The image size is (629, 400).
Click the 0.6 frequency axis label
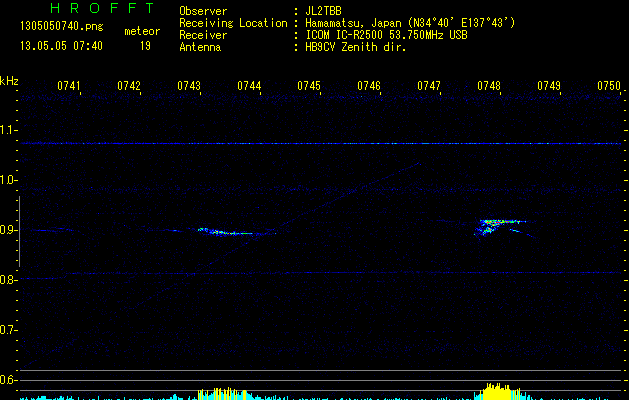9,380
